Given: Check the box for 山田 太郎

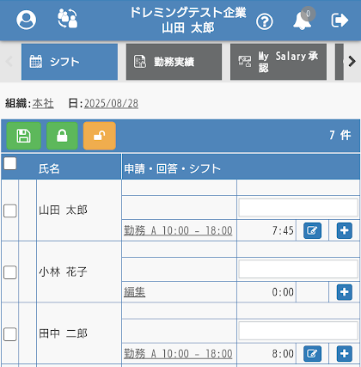Looking at the screenshot, I should pos(10,211).
